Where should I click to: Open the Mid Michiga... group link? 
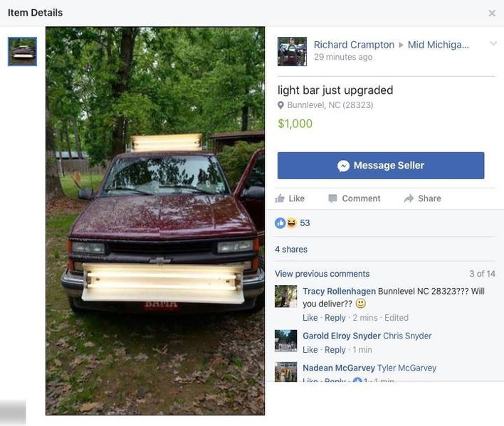point(438,45)
